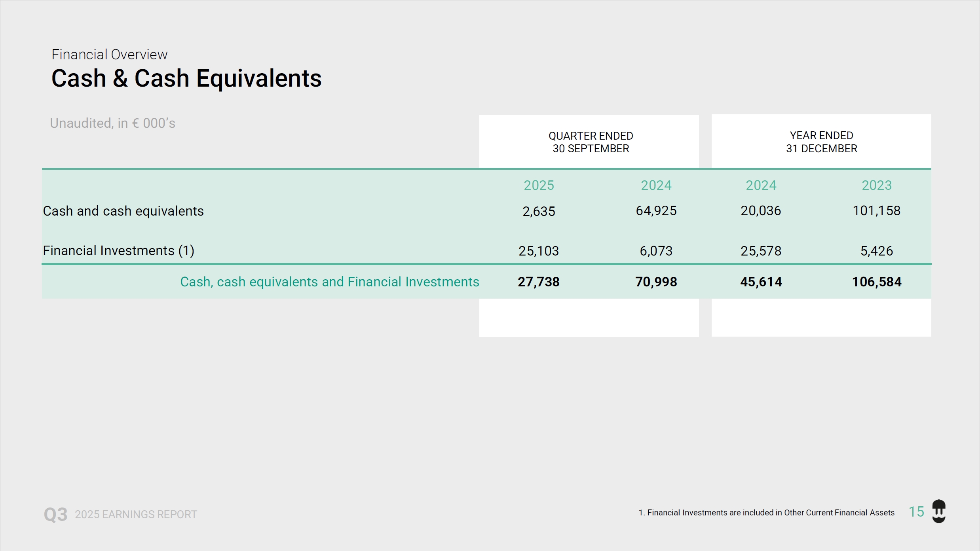This screenshot has height=551, width=980.
Task: Click the green total row label
Action: tap(329, 282)
